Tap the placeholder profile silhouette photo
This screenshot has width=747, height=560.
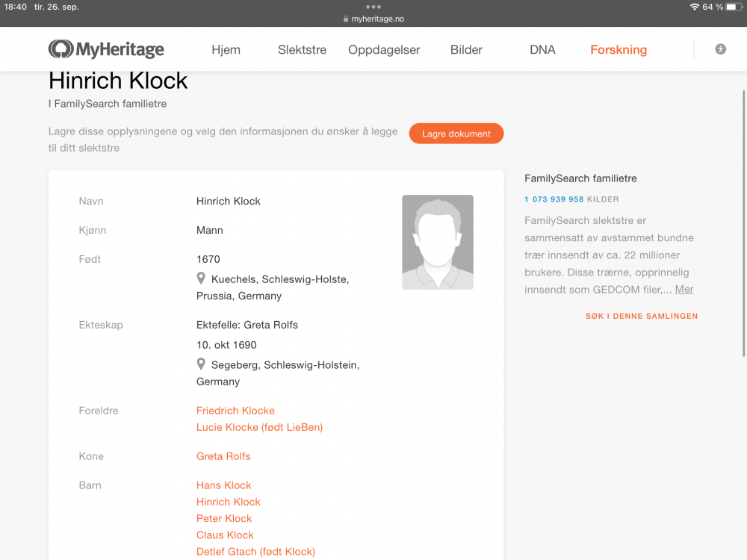438,242
